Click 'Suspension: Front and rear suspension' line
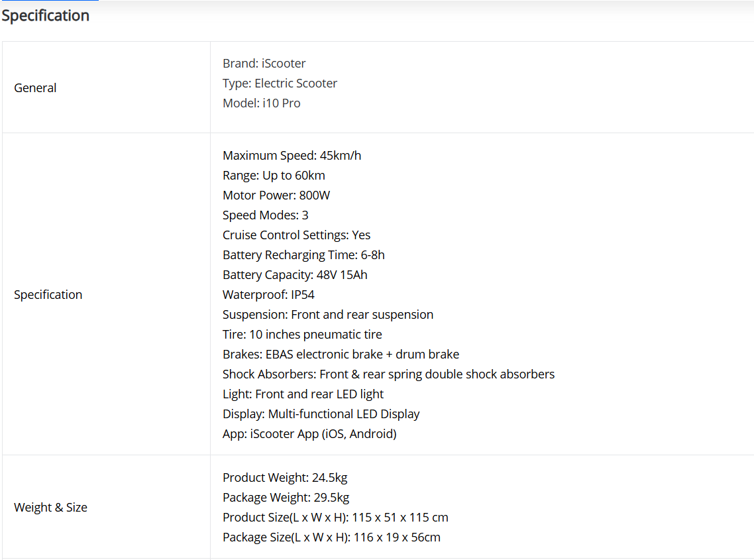Viewport: 754px width, 560px height. coord(328,314)
